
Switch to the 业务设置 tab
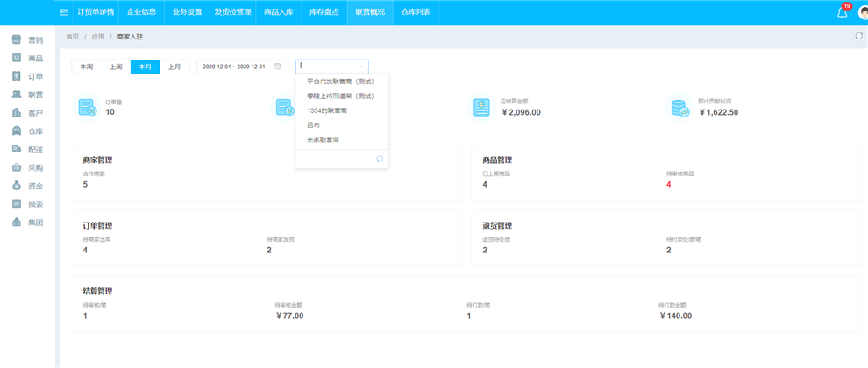187,12
